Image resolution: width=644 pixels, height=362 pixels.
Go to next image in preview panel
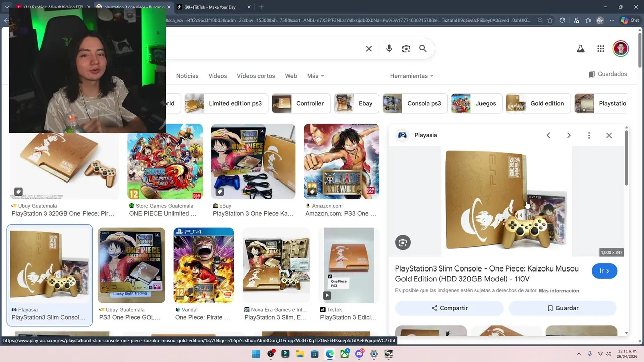569,135
